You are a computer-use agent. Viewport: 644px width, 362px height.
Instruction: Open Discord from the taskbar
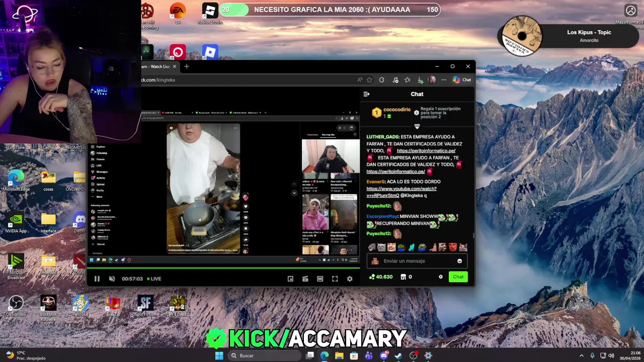click(x=384, y=355)
